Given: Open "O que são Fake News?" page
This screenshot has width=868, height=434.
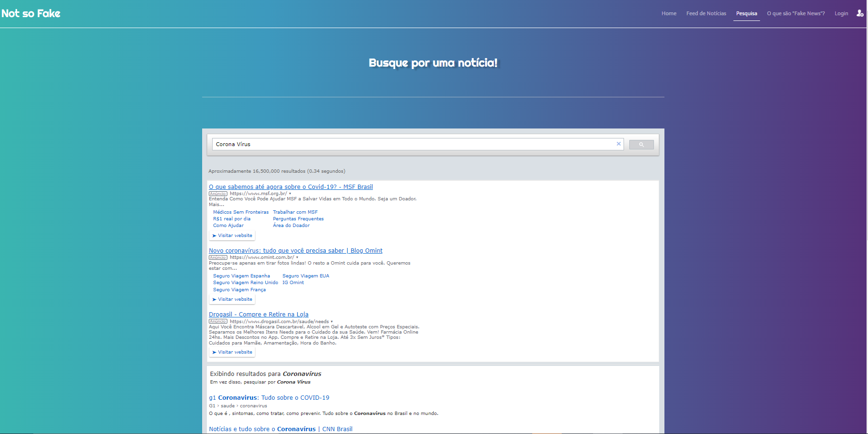Looking at the screenshot, I should (x=796, y=13).
